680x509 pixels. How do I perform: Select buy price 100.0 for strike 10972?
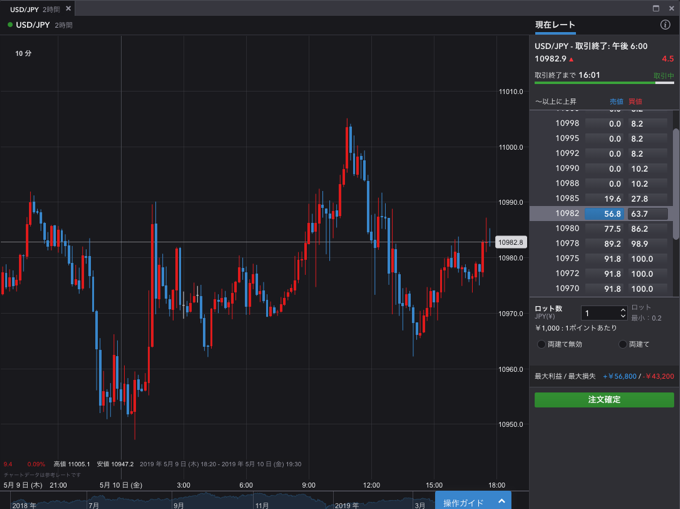pos(648,274)
